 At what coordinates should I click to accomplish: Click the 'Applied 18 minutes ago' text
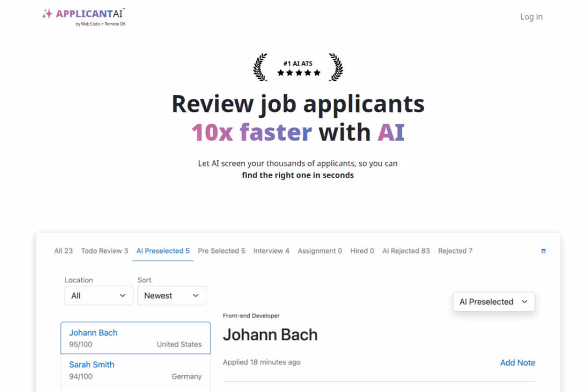[x=262, y=363]
